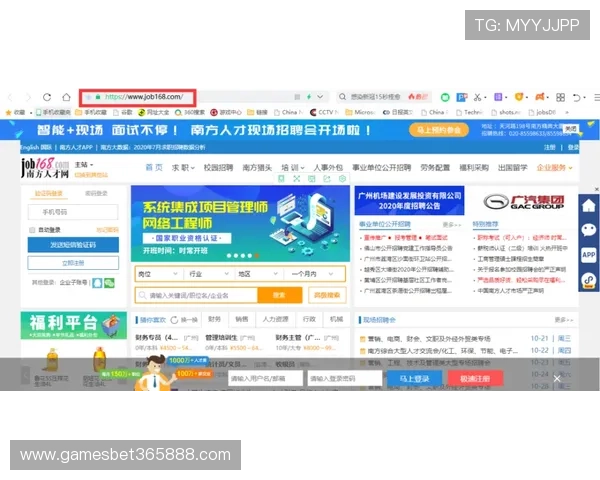
Task: Click the 手机号码 phone number field
Action: (73, 212)
